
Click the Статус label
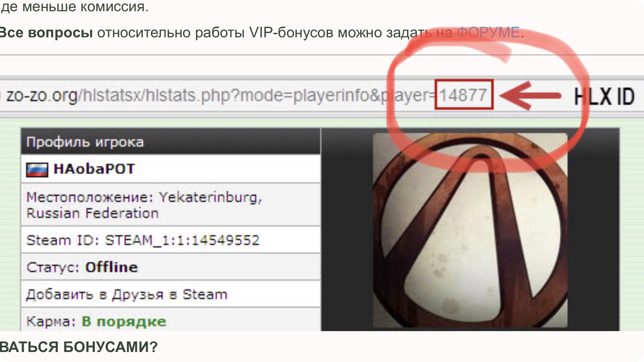point(53,267)
